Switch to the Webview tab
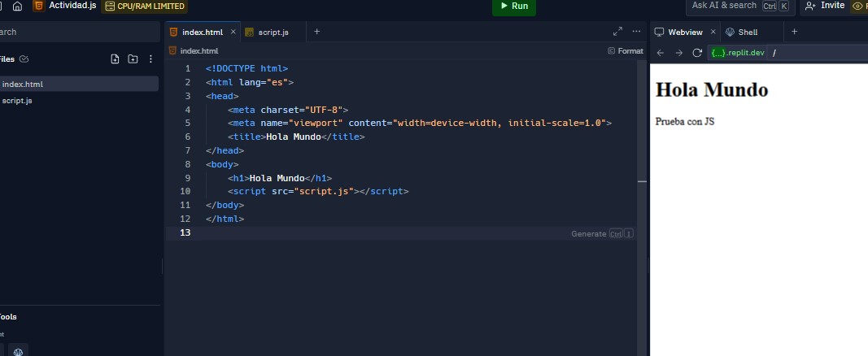The height and width of the screenshot is (356, 868). click(x=685, y=32)
